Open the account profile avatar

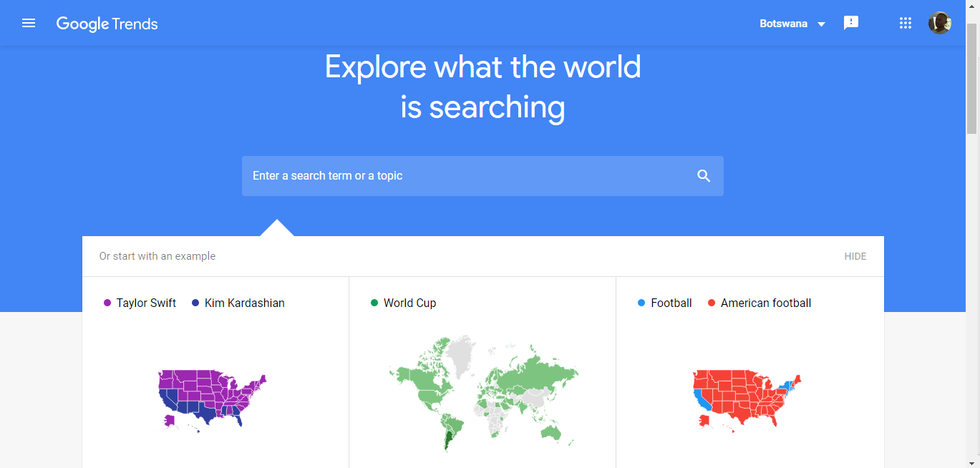tap(940, 23)
